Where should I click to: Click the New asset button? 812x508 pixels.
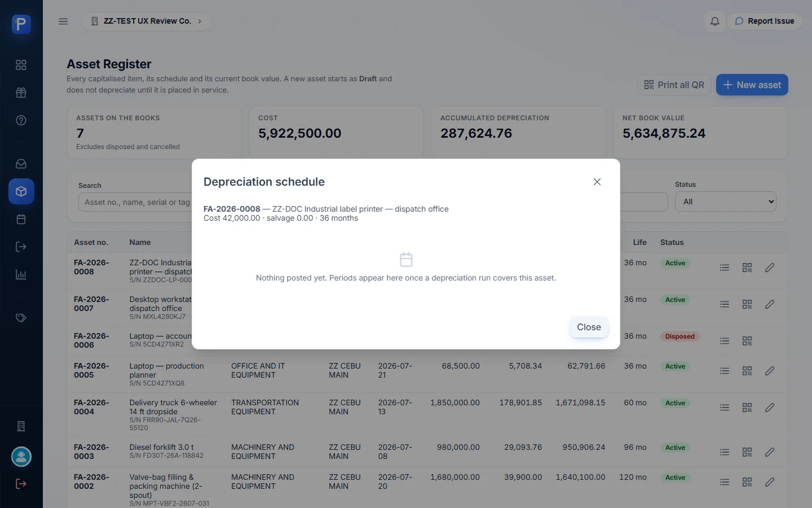click(x=752, y=85)
